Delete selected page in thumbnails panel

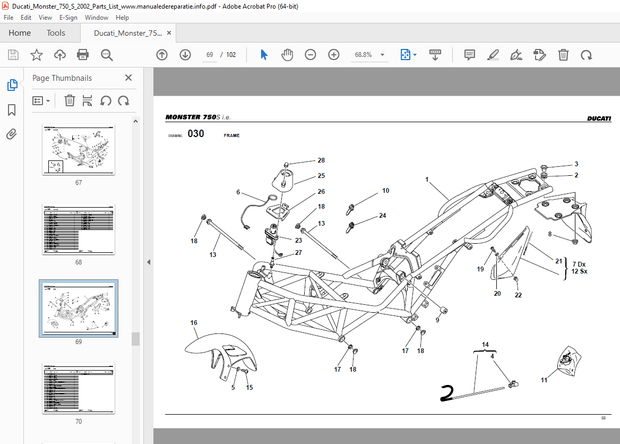pos(70,100)
